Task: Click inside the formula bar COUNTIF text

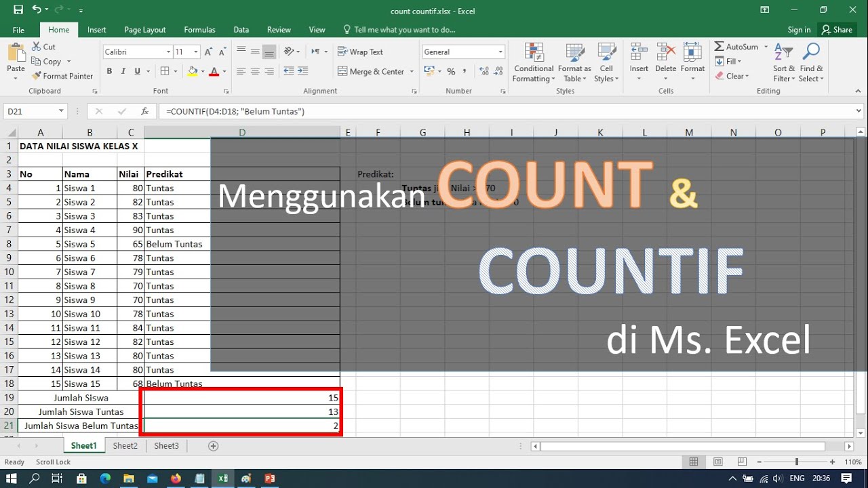Action: (x=235, y=111)
